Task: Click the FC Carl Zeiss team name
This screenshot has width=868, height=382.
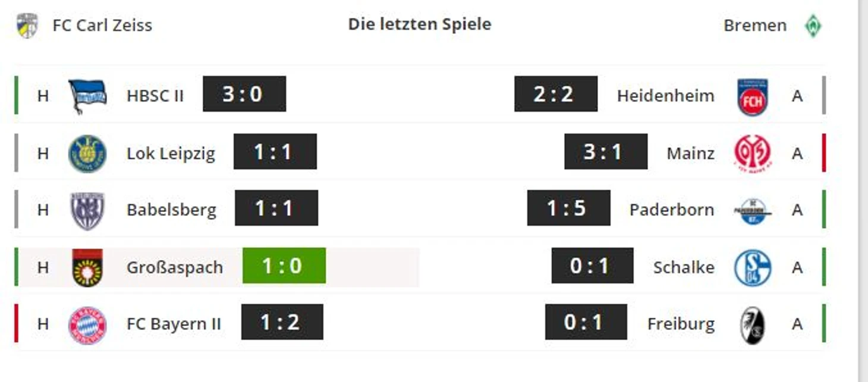Action: (102, 26)
